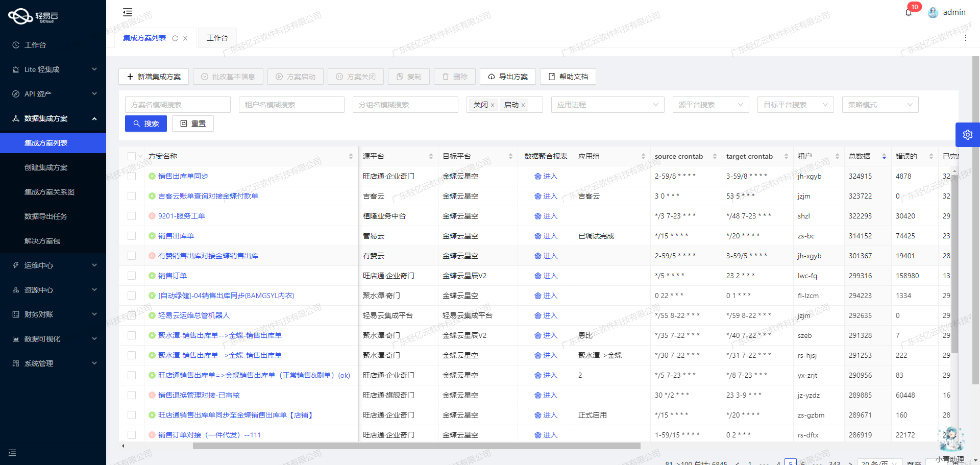Open 工作台 in the sidebar
980x465 pixels.
(x=53, y=45)
